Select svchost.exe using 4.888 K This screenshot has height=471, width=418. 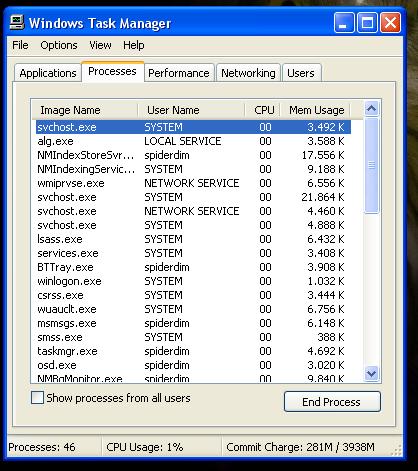[193, 225]
